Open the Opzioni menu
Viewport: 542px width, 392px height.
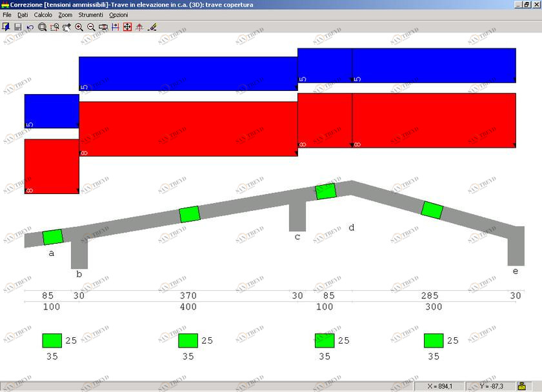[118, 14]
